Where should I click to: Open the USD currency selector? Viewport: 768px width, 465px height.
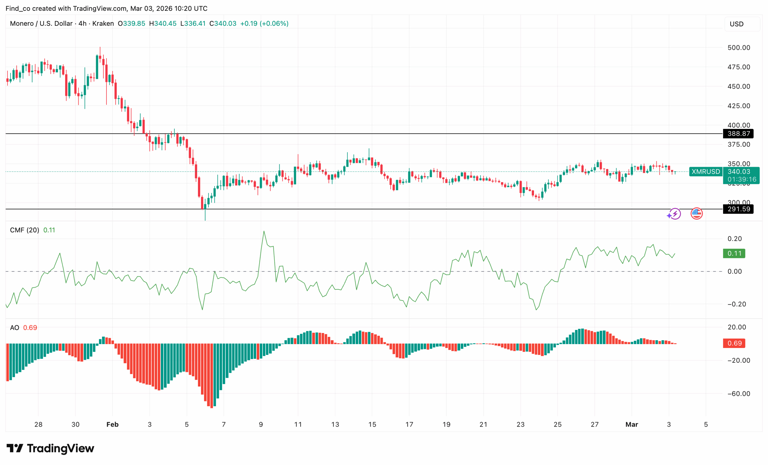[x=736, y=24]
